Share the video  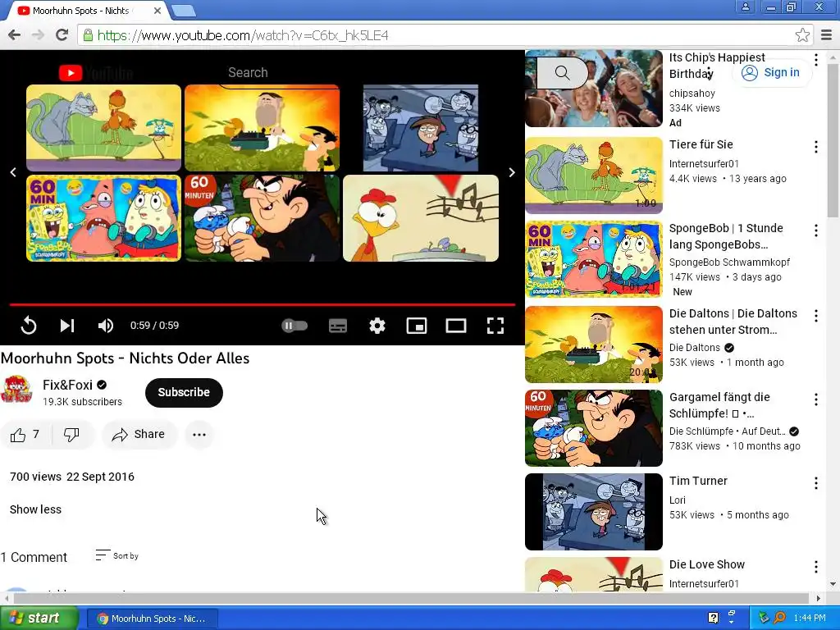tap(138, 435)
